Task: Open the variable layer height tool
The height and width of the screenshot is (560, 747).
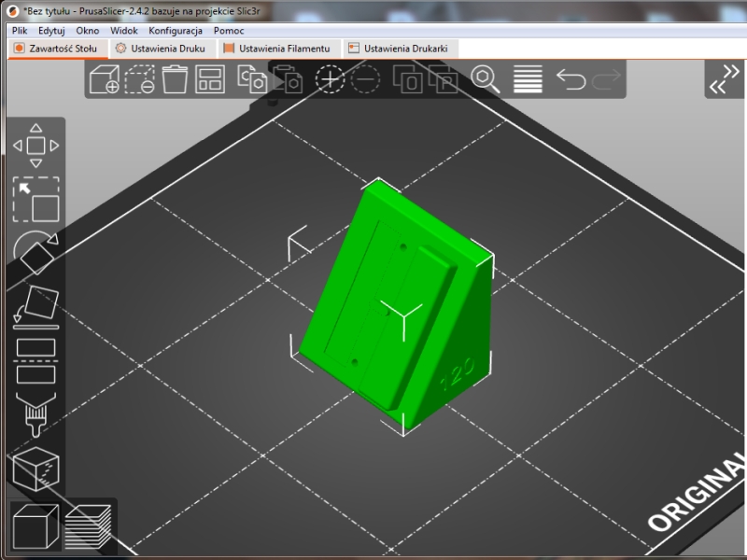Action: [528, 79]
